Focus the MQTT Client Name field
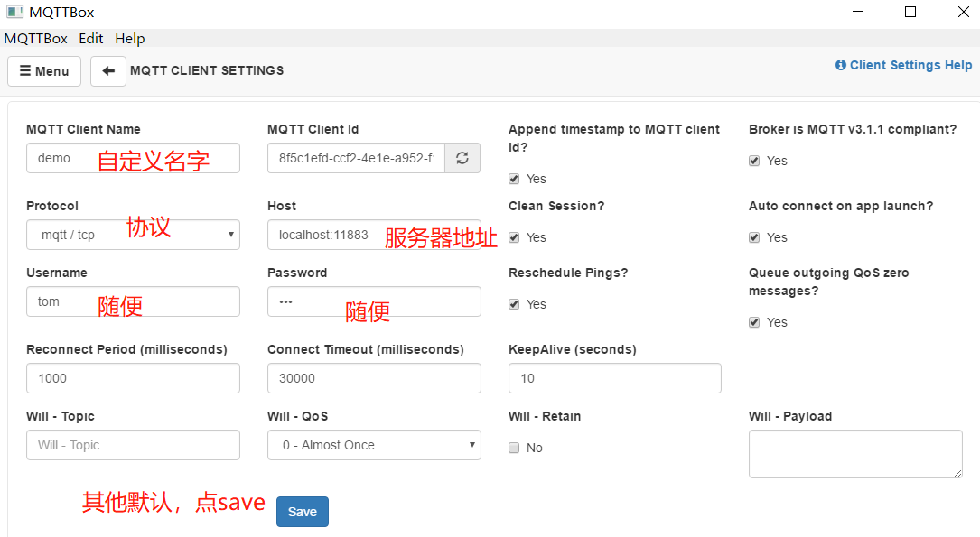 pos(133,158)
